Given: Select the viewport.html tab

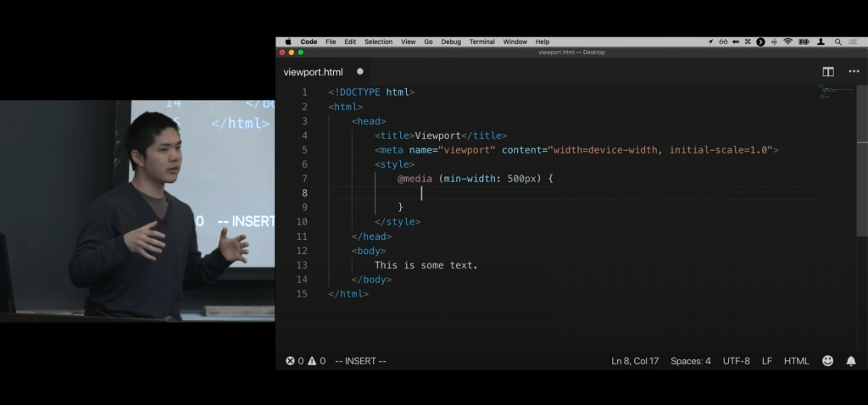Looking at the screenshot, I should pyautogui.click(x=314, y=72).
